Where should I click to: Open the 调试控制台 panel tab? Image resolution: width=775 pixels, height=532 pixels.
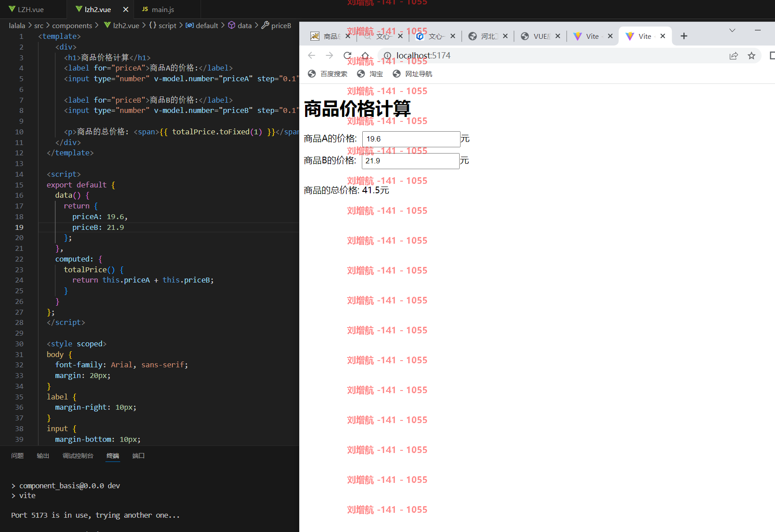(x=78, y=456)
